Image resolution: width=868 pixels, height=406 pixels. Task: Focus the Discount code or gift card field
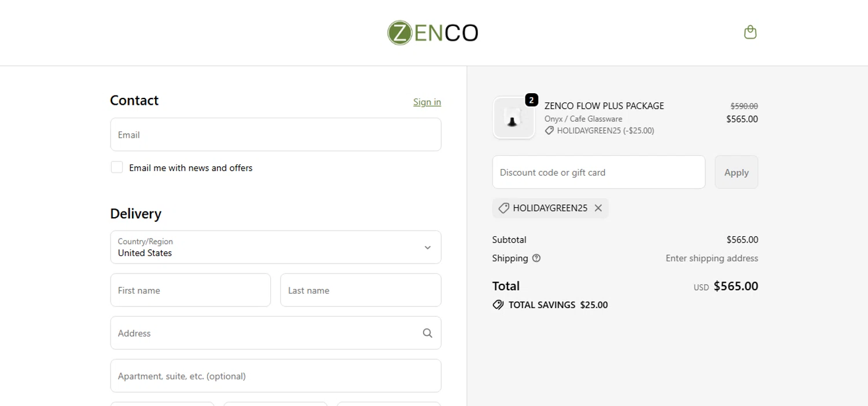click(x=599, y=172)
